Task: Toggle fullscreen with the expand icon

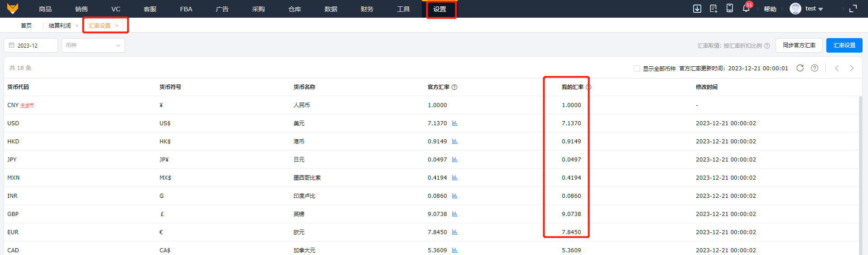Action: [853, 9]
